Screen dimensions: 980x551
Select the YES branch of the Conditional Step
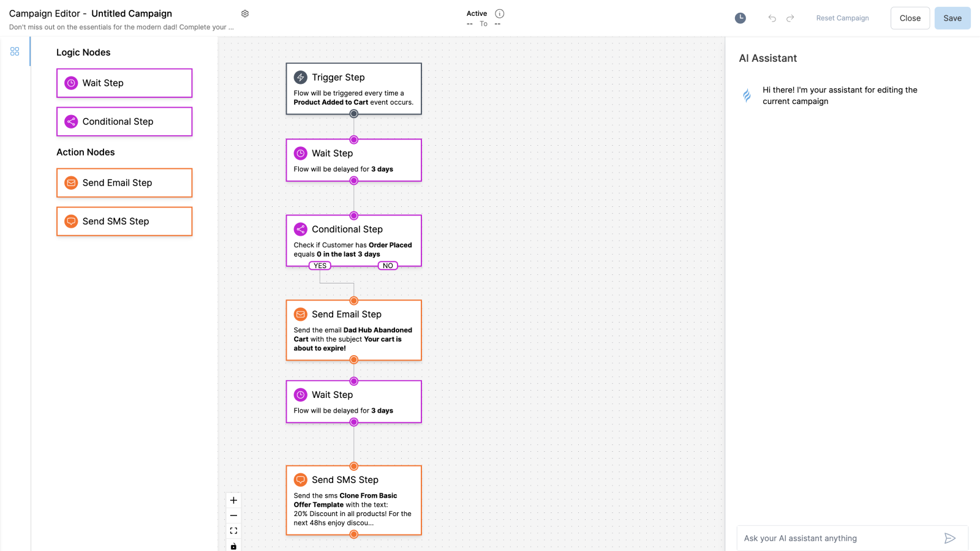click(319, 265)
